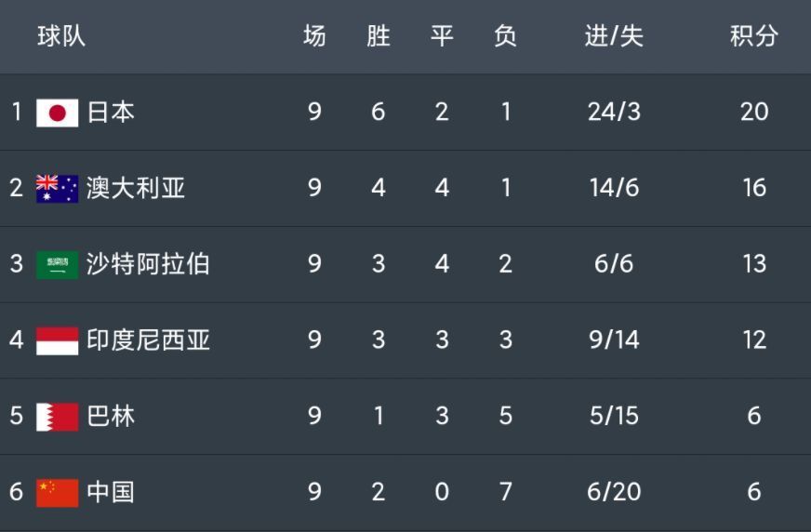Image resolution: width=811 pixels, height=532 pixels.
Task: Select the 中国 team name
Action: (111, 492)
